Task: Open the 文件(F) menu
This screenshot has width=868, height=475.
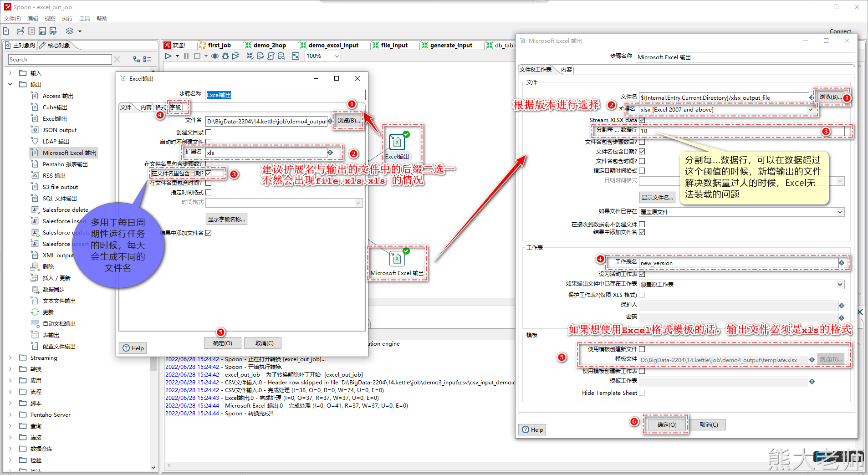Action: (12, 18)
